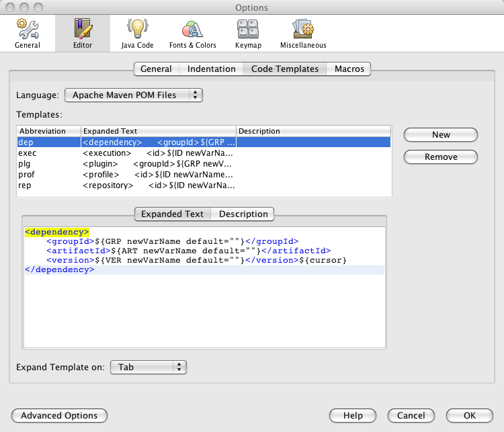This screenshot has width=504, height=432.
Task: Open the Expand Template on dropdown
Action: (x=148, y=367)
